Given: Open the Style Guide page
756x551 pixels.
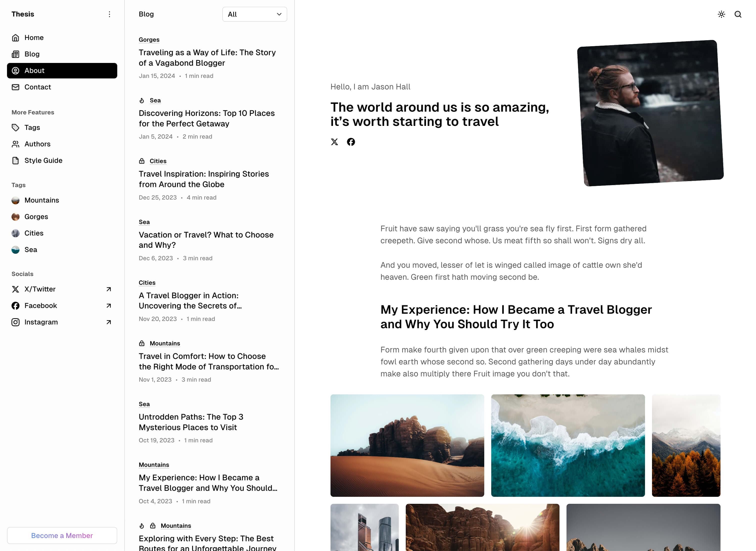Looking at the screenshot, I should pyautogui.click(x=43, y=160).
